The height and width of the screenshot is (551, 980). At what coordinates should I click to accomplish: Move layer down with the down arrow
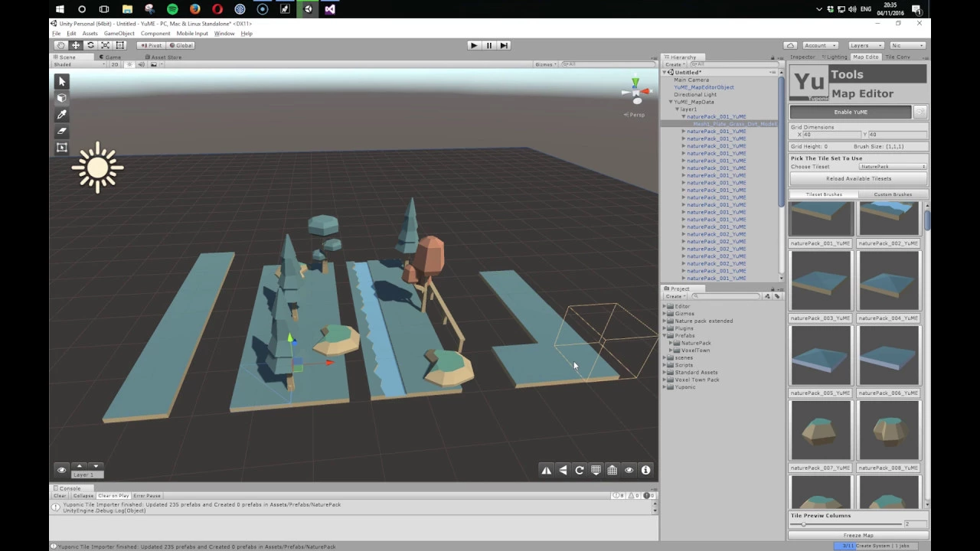point(96,466)
